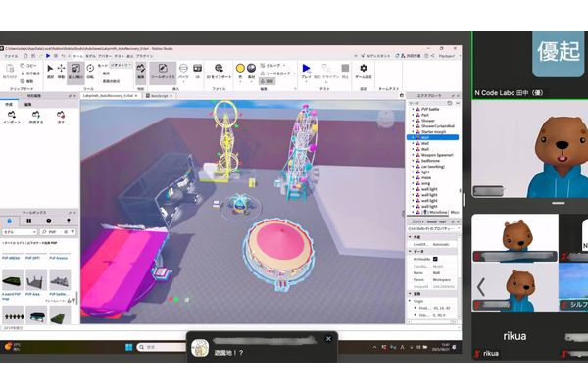Insert a Part from the ribbon
The image size is (588, 392).
(x=183, y=71)
